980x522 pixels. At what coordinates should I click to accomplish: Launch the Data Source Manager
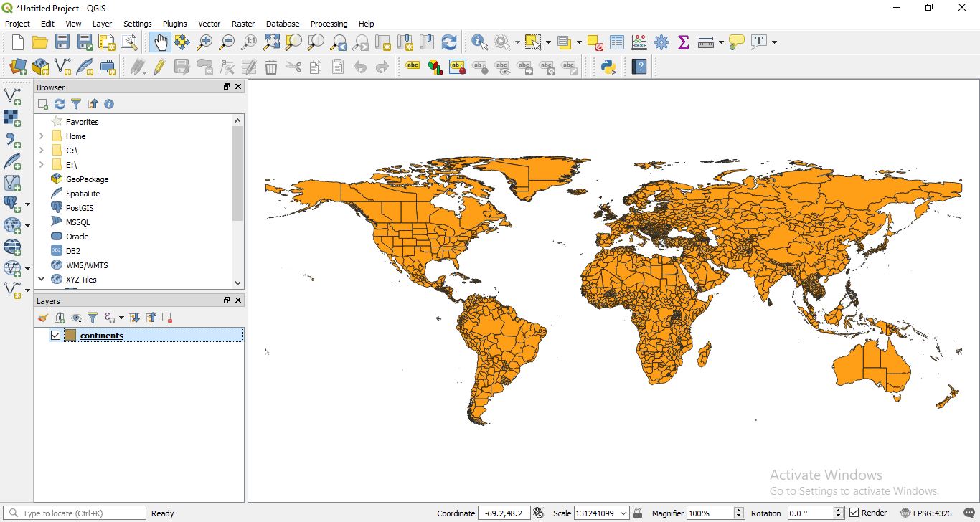click(18, 66)
